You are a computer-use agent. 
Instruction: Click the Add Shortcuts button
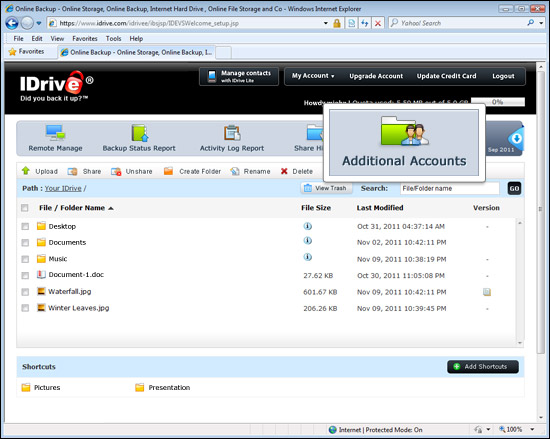483,367
